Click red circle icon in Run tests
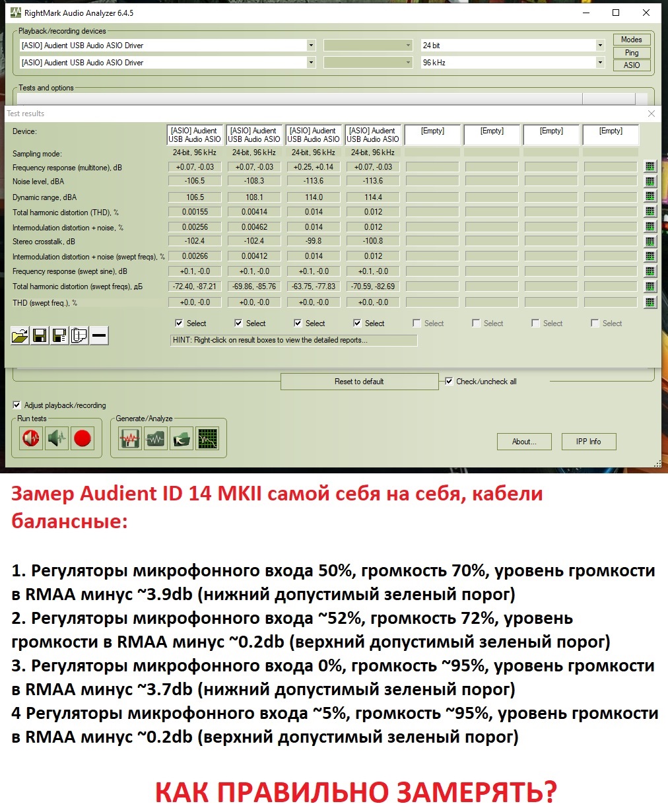This screenshot has width=668, height=812. [x=83, y=438]
